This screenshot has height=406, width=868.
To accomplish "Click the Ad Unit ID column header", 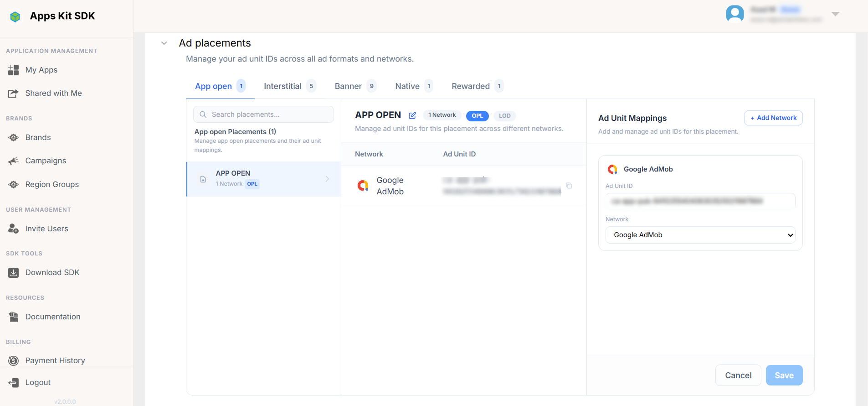I will 459,154.
